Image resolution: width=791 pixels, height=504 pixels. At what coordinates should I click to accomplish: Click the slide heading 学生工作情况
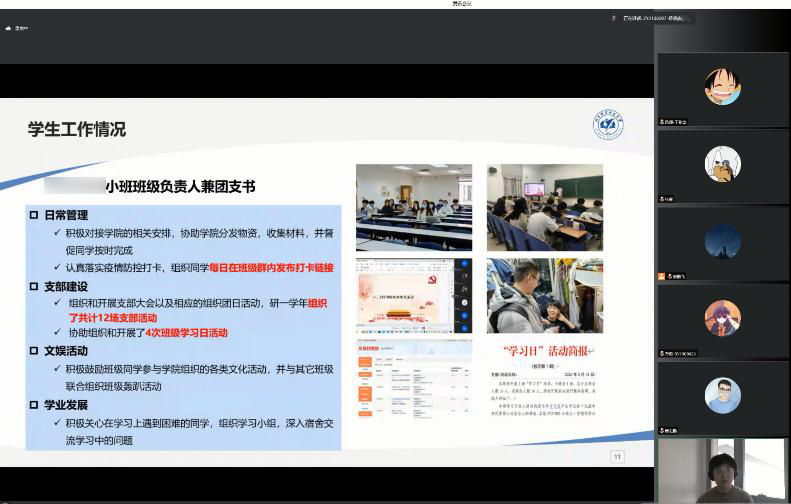(x=77, y=129)
